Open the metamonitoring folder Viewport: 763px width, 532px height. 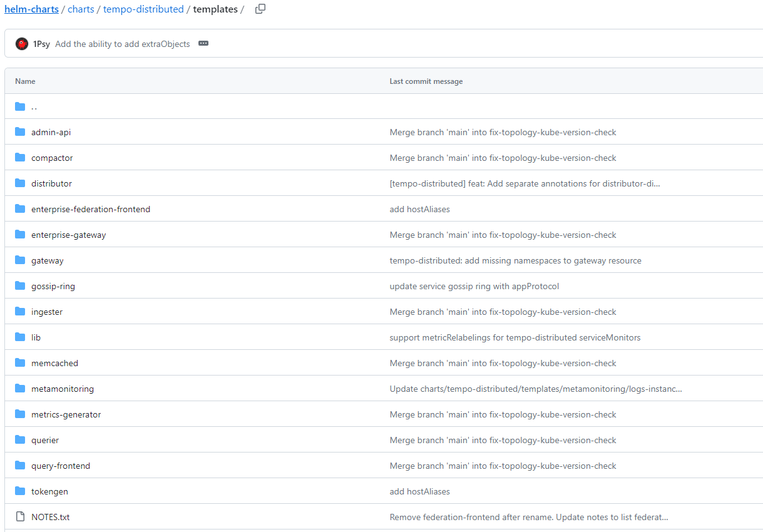click(63, 389)
